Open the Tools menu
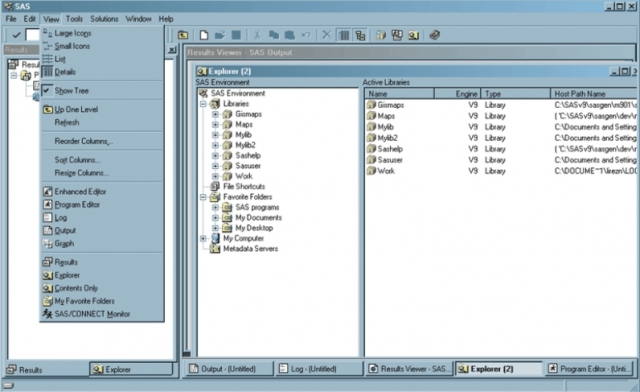Image resolution: width=640 pixels, height=392 pixels. click(74, 19)
